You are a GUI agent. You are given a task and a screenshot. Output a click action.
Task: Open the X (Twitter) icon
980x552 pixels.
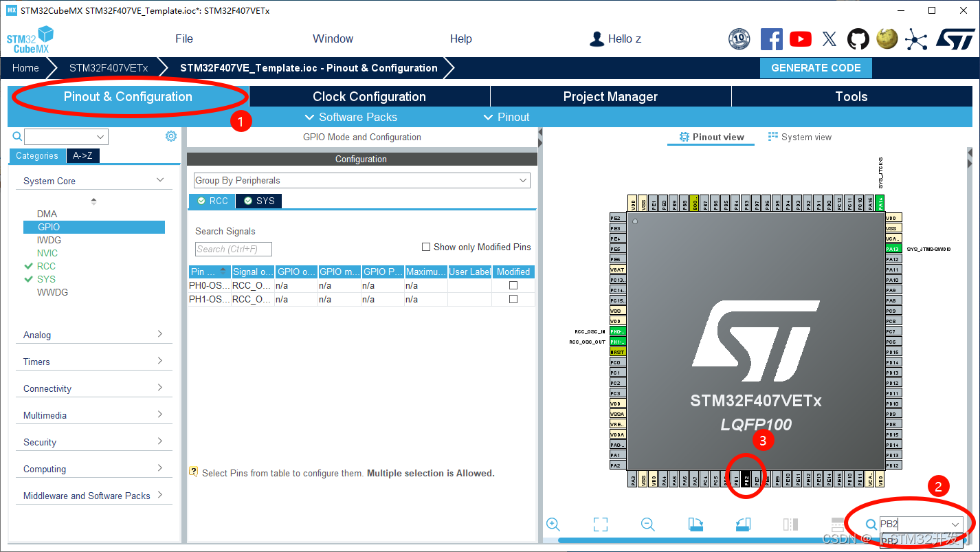(x=829, y=39)
